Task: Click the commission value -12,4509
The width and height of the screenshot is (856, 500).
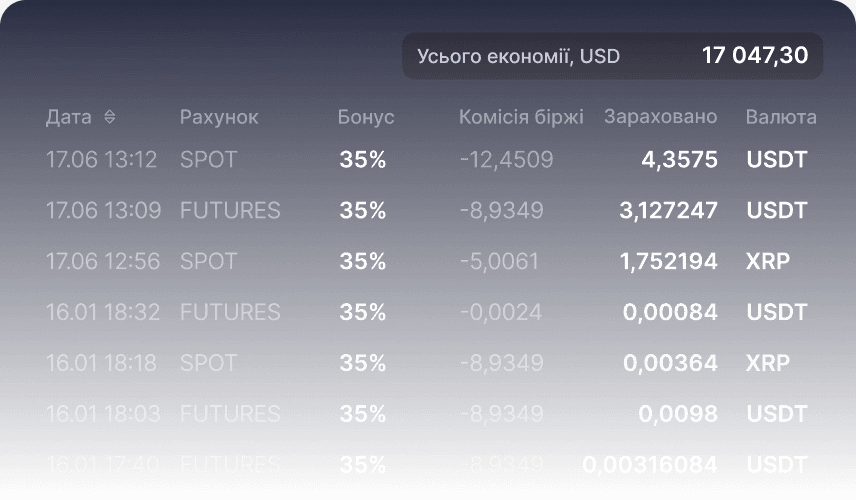Action: [506, 159]
